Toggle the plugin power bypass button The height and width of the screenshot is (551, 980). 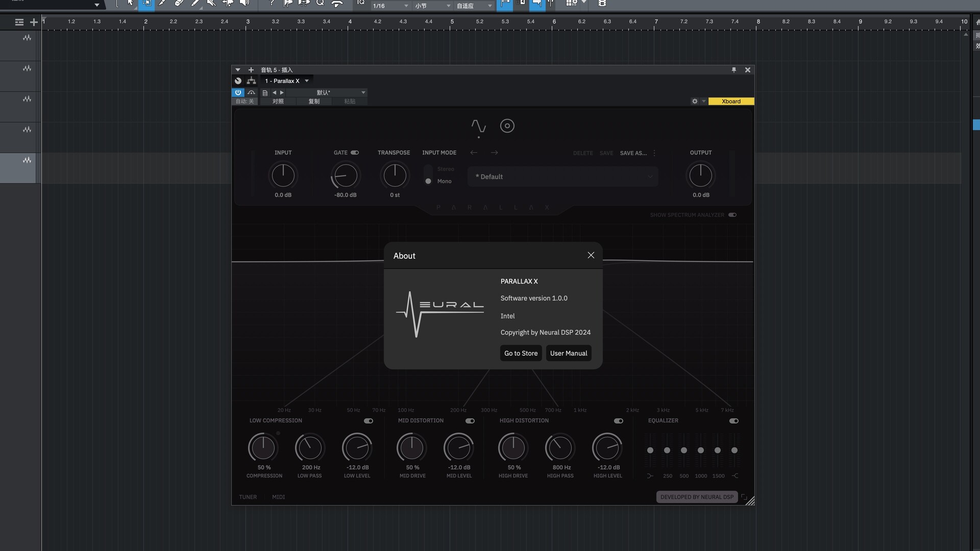tap(238, 92)
